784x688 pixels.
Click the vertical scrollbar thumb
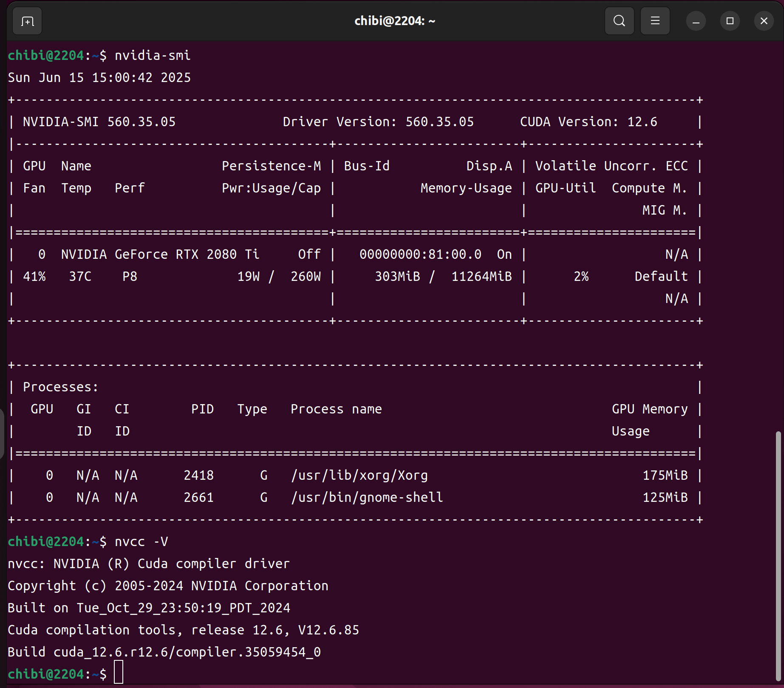[778, 552]
